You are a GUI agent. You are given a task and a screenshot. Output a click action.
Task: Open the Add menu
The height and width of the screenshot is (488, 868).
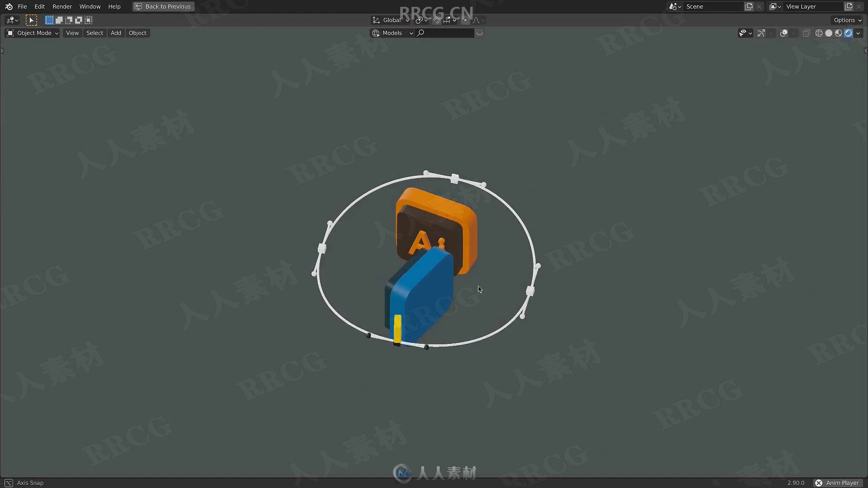click(x=116, y=32)
